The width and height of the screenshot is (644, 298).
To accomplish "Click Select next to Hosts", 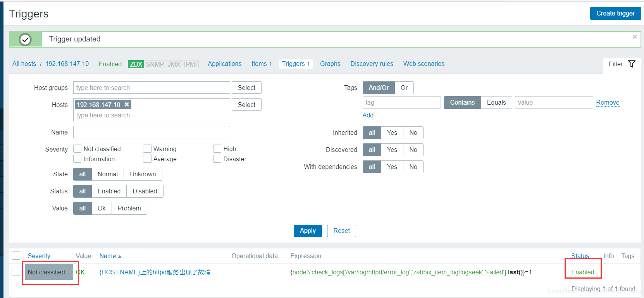I will [246, 105].
